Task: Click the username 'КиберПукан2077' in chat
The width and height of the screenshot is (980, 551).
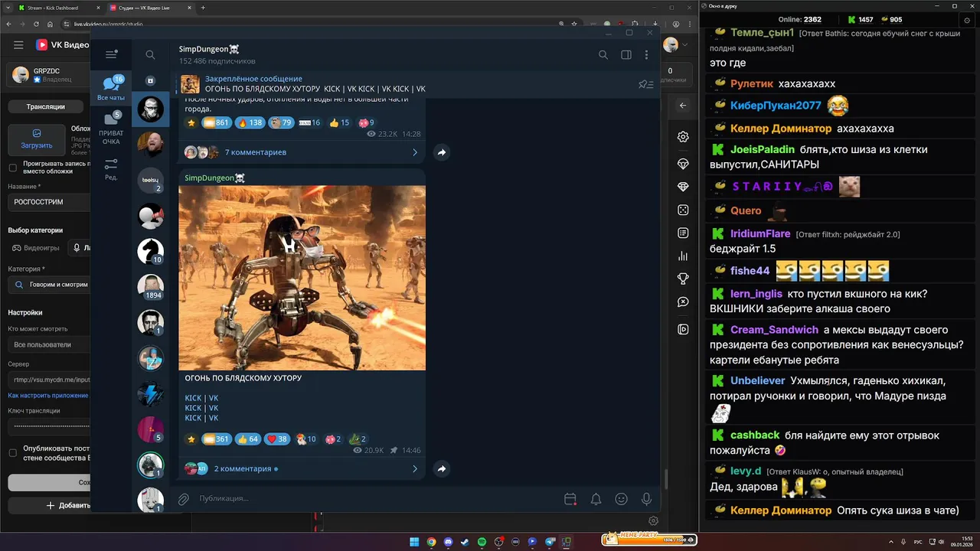Action: point(776,106)
